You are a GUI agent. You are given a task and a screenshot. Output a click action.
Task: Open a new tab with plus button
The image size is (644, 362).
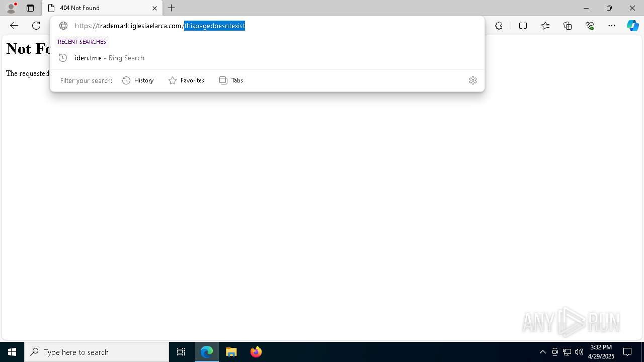click(x=172, y=8)
